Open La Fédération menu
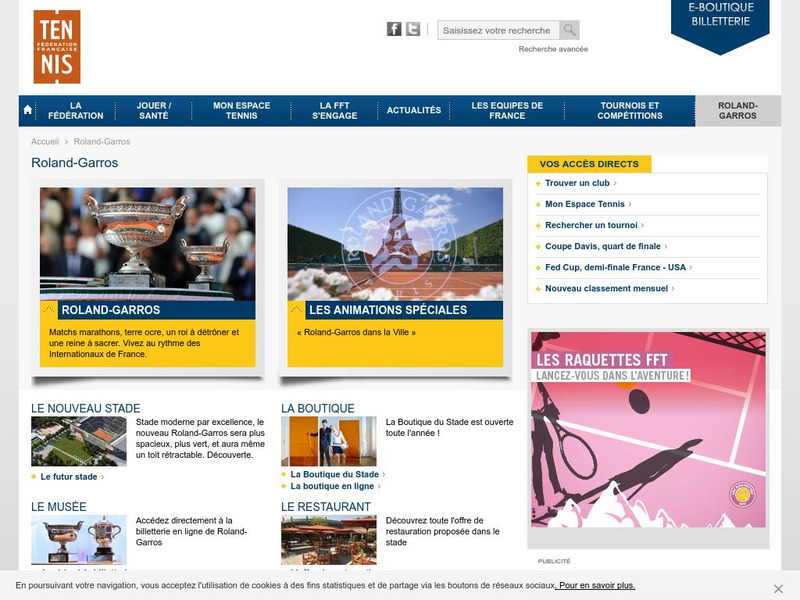Viewport: 800px width, 600px height. point(76,111)
